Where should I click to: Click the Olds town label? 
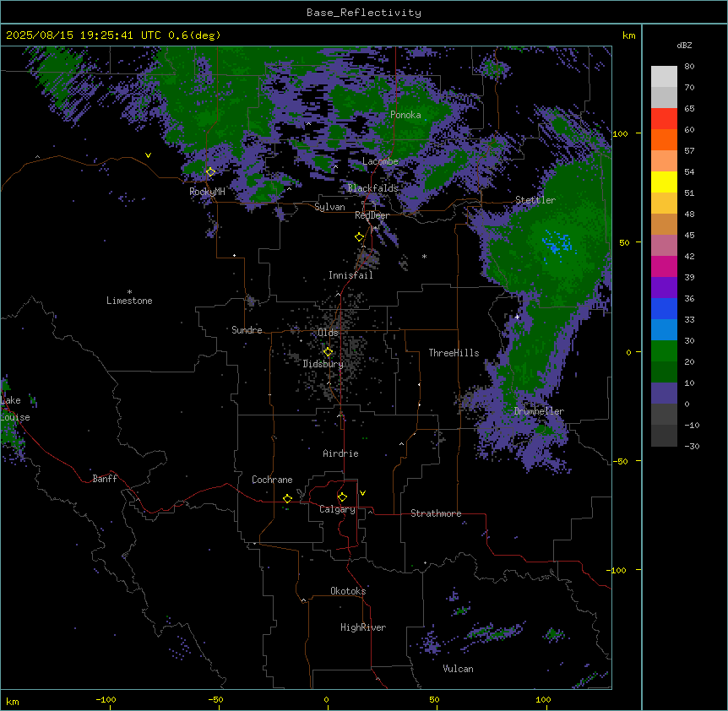click(328, 333)
